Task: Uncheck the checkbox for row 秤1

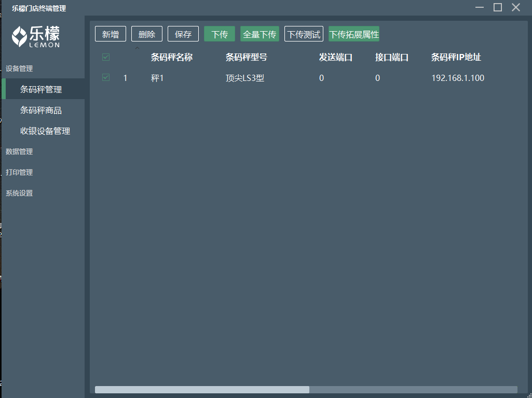Action: tap(106, 77)
